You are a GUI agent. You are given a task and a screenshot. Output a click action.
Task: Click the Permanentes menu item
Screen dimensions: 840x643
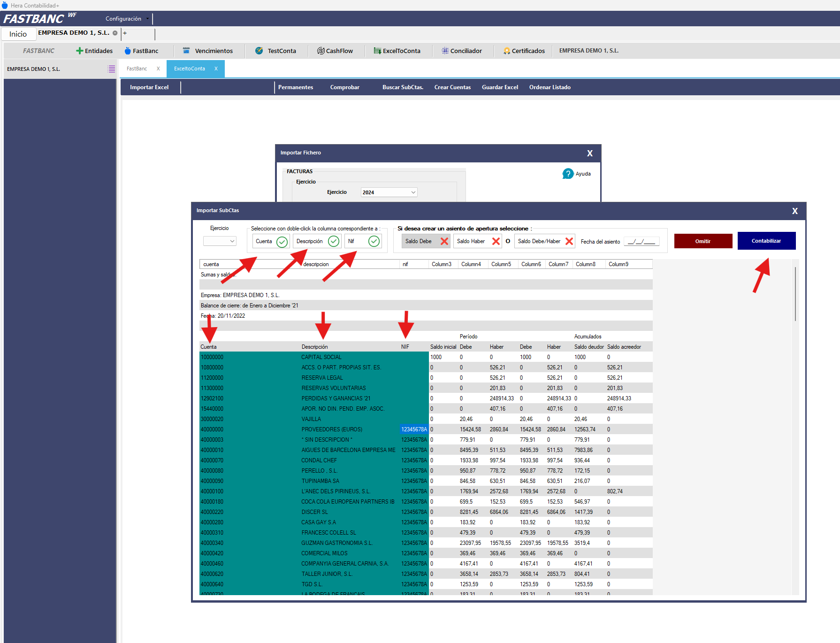coord(296,87)
